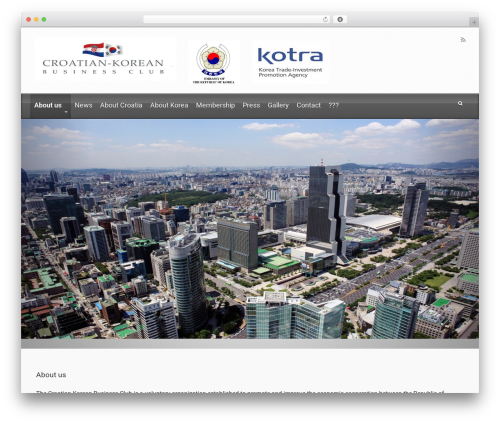
Task: Open the About Croatia page
Action: click(x=121, y=105)
